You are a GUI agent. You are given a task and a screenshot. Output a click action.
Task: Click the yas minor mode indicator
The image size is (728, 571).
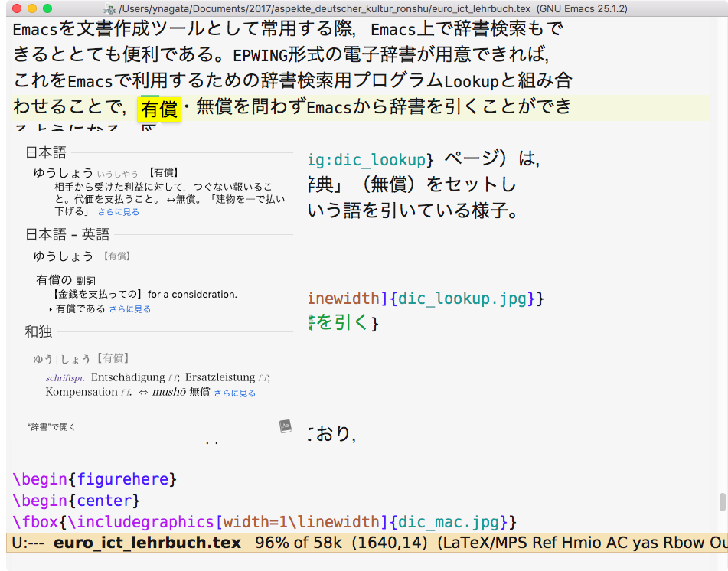[x=645, y=543]
